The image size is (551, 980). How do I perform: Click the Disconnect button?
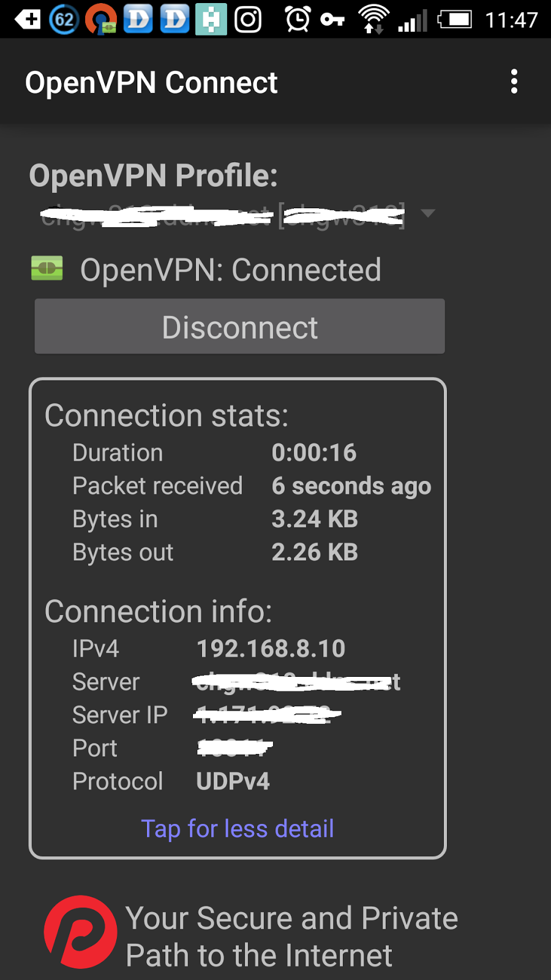(239, 326)
